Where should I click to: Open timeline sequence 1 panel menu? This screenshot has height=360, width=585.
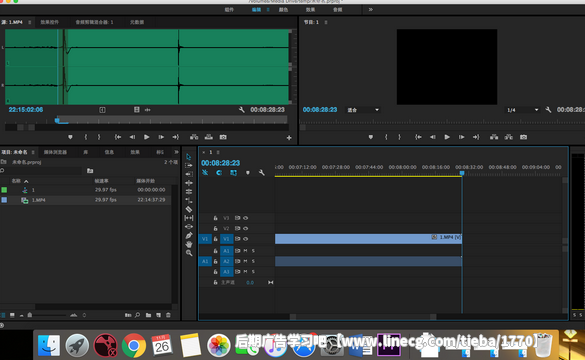(218, 152)
